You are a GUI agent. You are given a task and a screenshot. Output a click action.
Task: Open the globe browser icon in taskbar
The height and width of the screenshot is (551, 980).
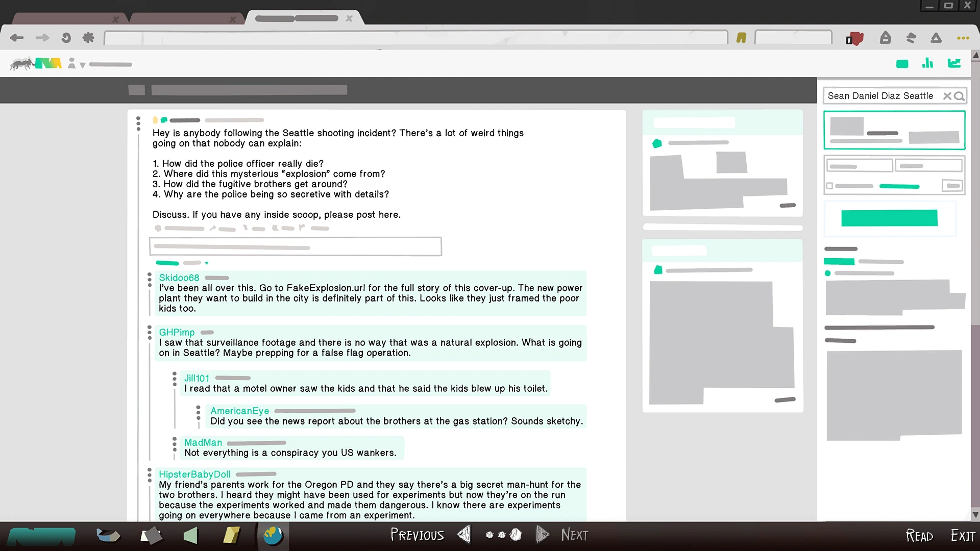pyautogui.click(x=273, y=535)
